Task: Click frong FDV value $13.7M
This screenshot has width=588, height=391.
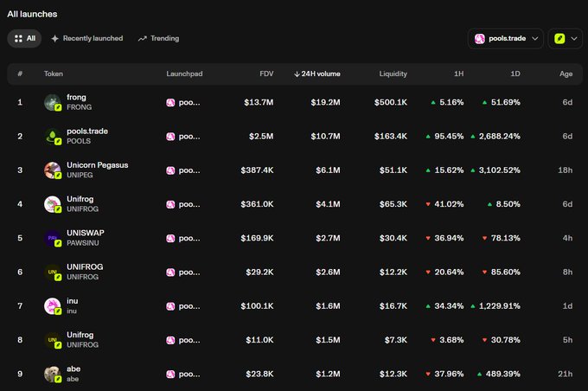Action: pyautogui.click(x=259, y=102)
